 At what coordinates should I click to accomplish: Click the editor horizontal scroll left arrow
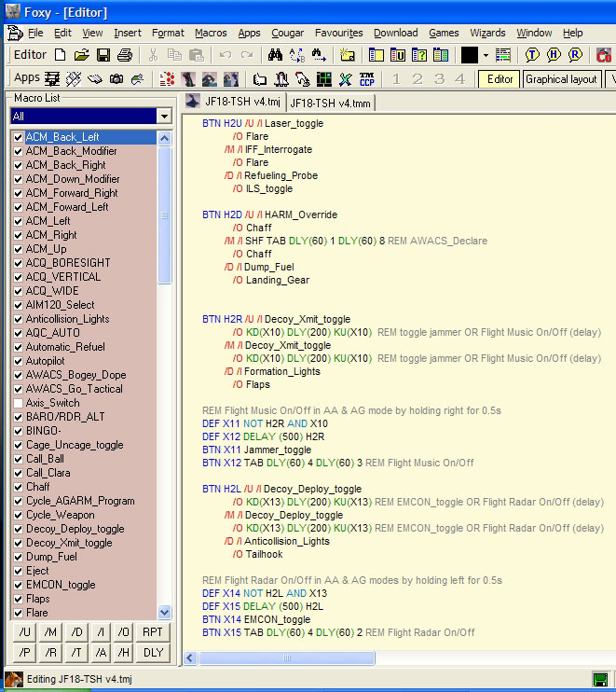click(190, 658)
